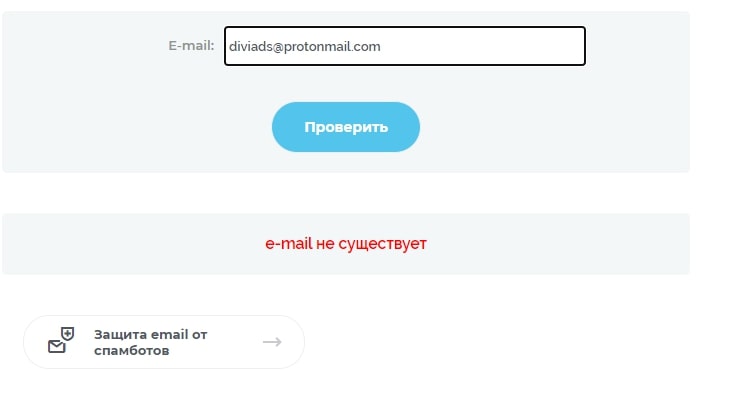This screenshot has width=730, height=418.
Task: Click the blue Проверить button
Action: pos(346,127)
